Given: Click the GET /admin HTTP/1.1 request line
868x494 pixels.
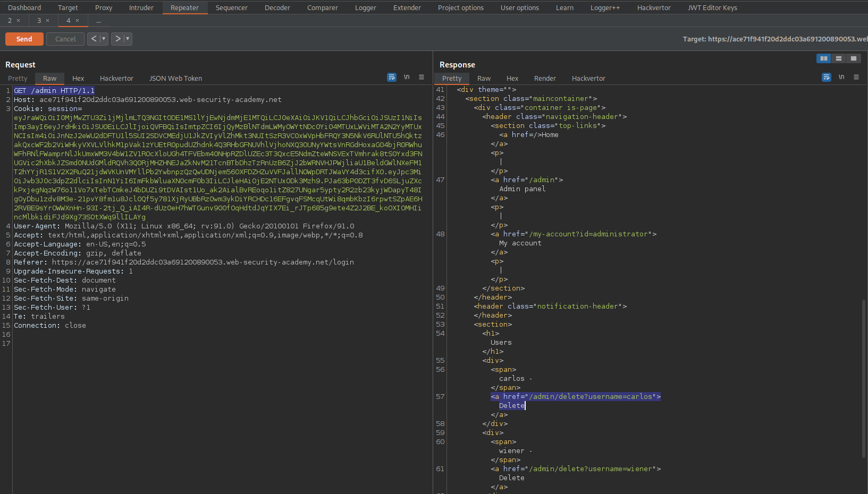Looking at the screenshot, I should (54, 90).
